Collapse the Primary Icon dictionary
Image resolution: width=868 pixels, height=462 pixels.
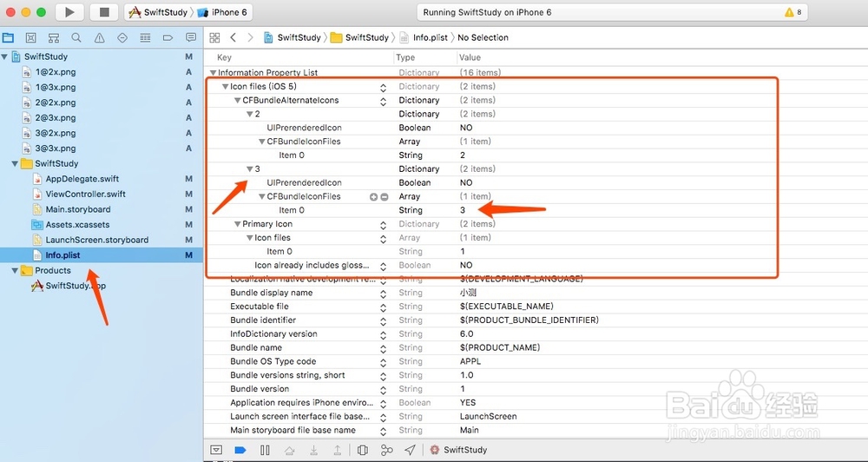[x=238, y=224]
